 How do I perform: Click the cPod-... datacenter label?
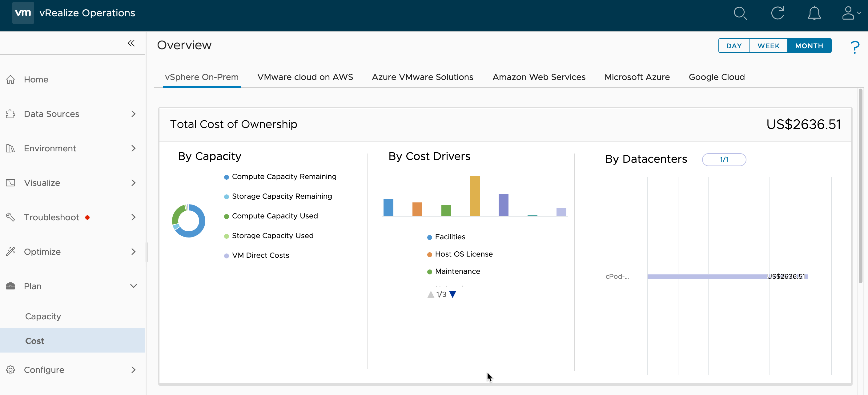[x=617, y=277]
